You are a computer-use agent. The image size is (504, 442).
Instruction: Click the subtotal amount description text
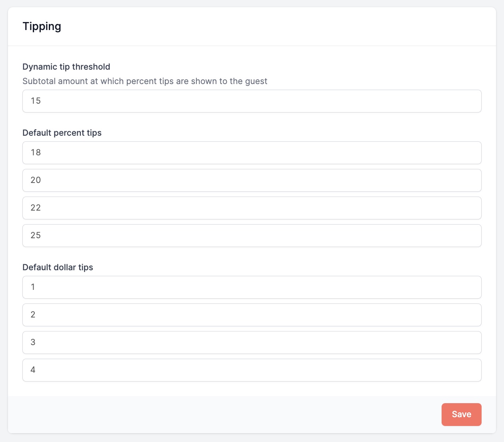coord(145,81)
